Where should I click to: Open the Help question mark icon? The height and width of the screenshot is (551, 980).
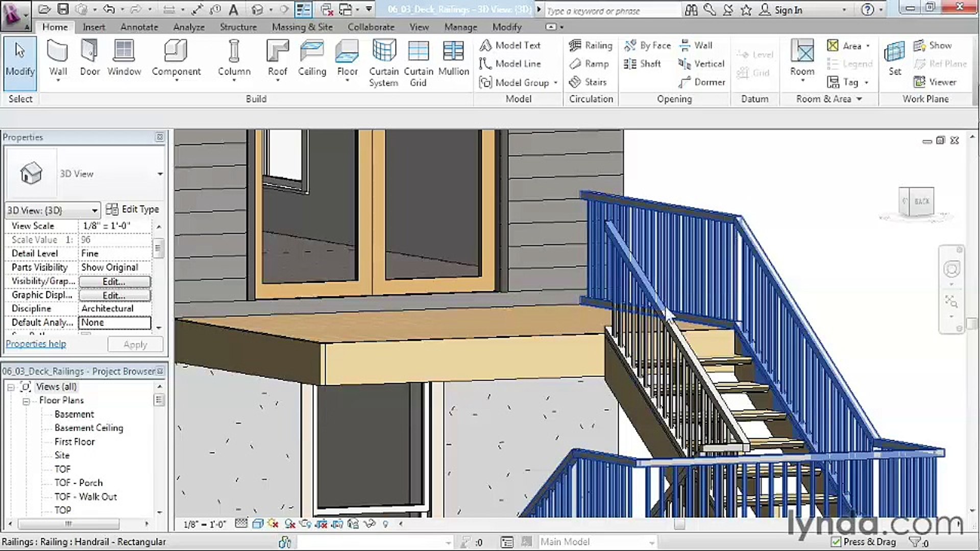[868, 9]
